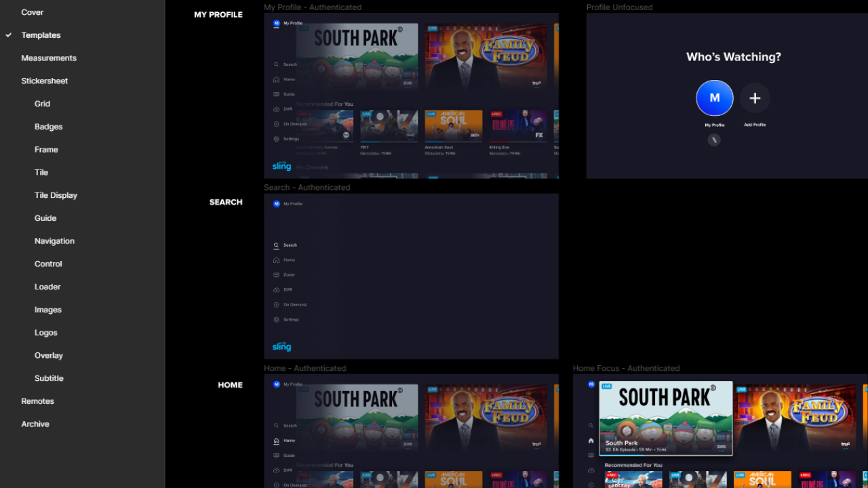Click the HOME section heading
Viewport: 868px width, 488px height.
(230, 385)
